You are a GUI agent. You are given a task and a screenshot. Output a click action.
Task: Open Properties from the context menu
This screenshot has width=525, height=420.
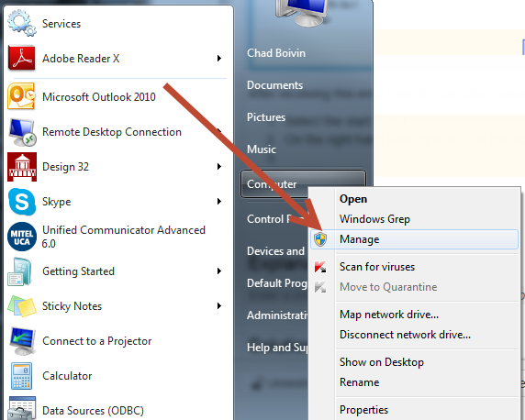415,410
